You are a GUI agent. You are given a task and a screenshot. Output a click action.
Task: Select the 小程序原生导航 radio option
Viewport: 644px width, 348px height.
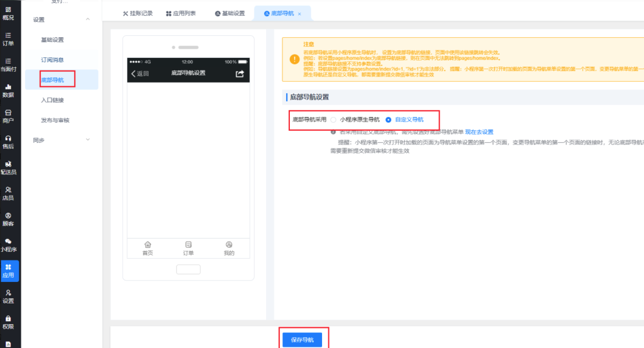tap(334, 120)
